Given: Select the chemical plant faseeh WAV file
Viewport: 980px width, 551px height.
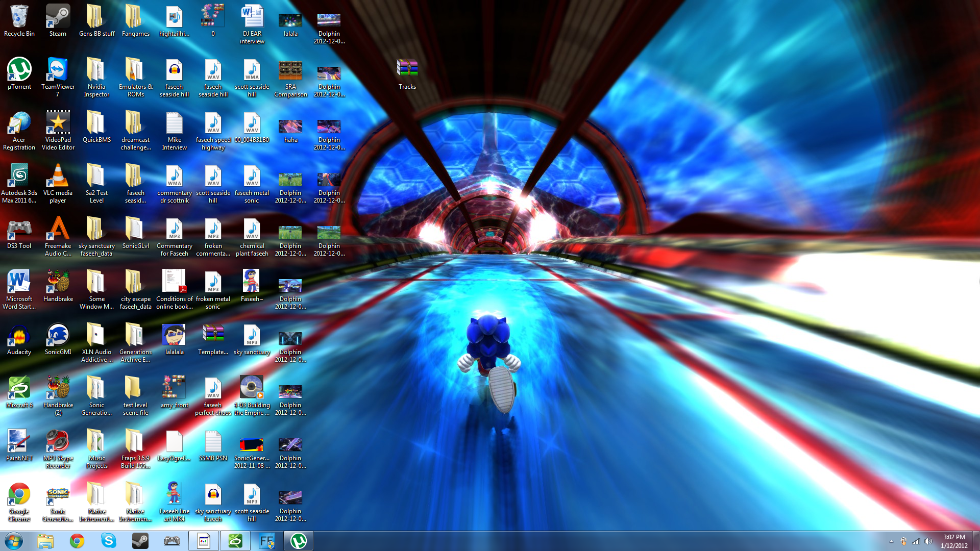Looking at the screenshot, I should coord(252,237).
